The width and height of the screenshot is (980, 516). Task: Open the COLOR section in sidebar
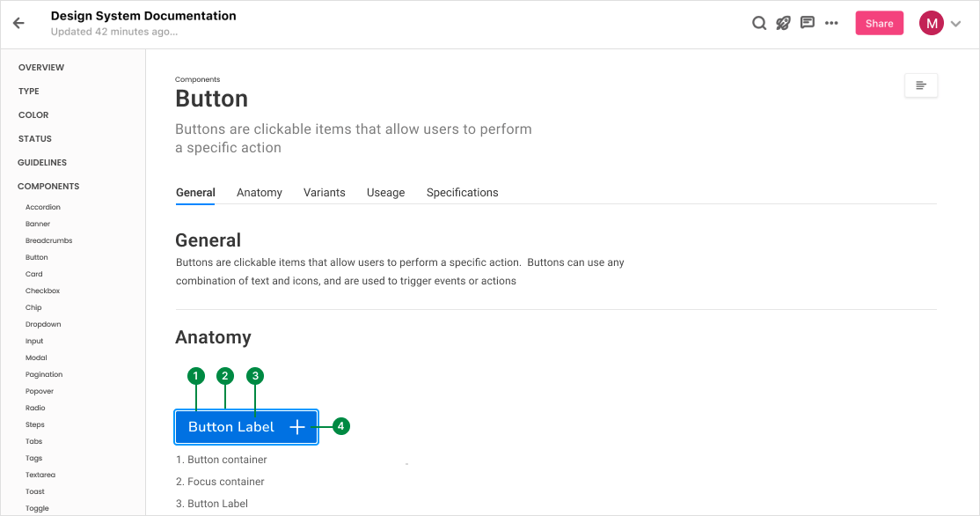coord(33,115)
